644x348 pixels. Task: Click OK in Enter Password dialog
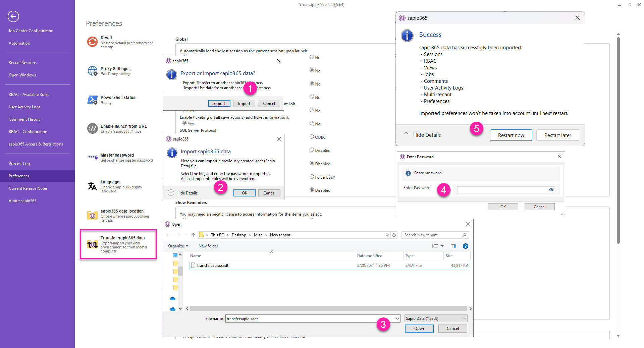[503, 207]
